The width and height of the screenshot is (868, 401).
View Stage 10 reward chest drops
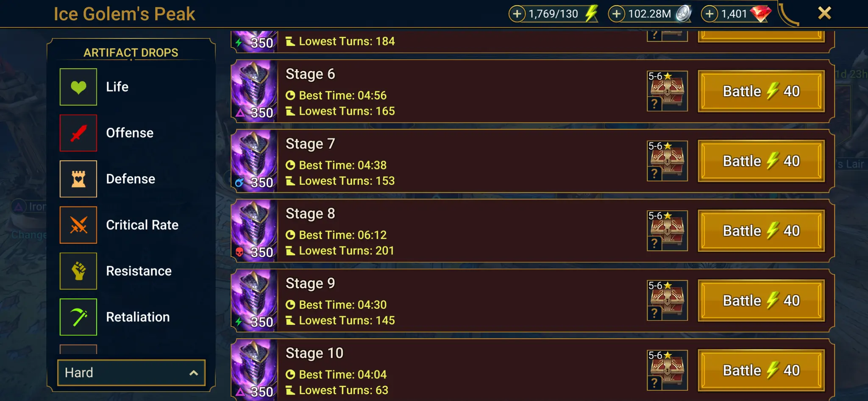tap(667, 370)
